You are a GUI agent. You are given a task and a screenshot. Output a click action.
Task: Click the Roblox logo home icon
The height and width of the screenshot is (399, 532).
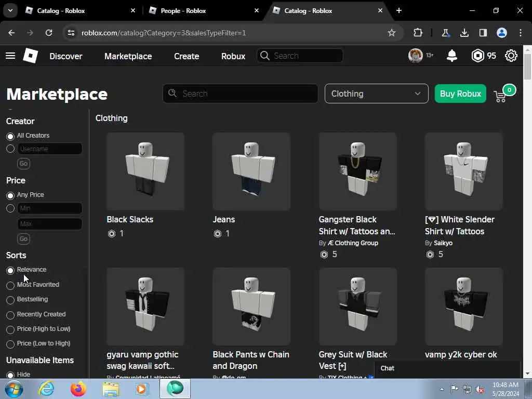tap(31, 56)
